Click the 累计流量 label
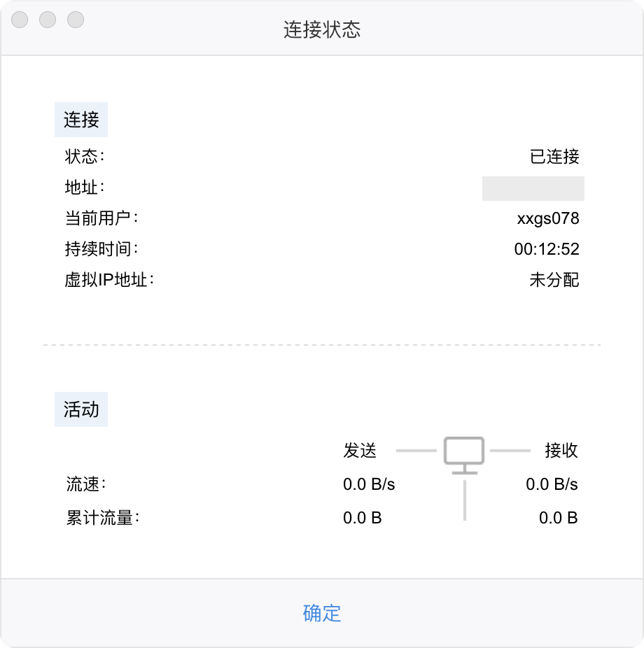This screenshot has width=644, height=648. point(102,519)
